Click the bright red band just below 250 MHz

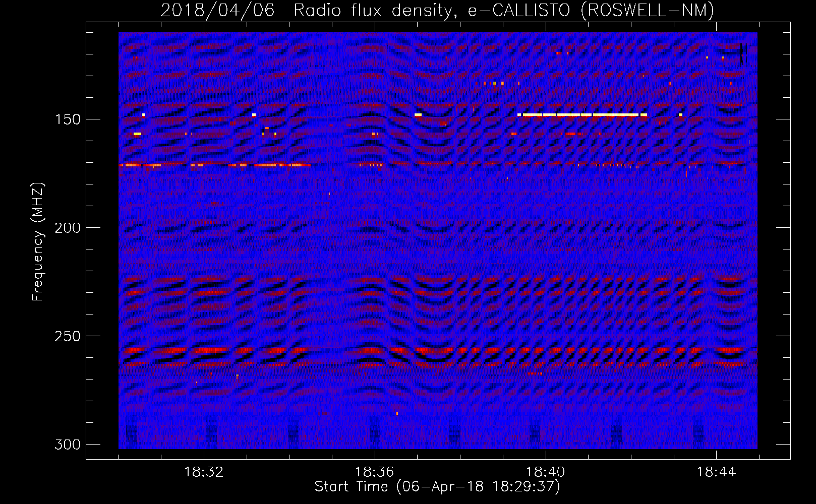pos(438,349)
